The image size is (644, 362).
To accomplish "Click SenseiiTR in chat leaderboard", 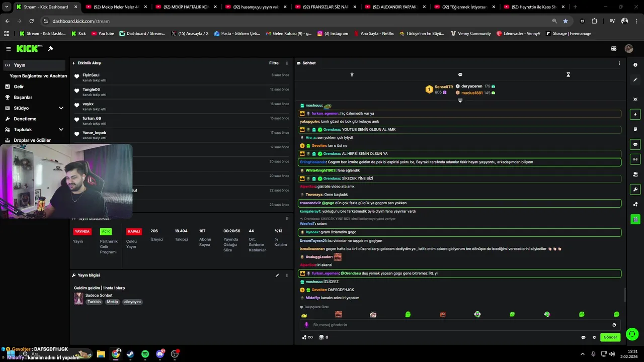I will pos(444,87).
